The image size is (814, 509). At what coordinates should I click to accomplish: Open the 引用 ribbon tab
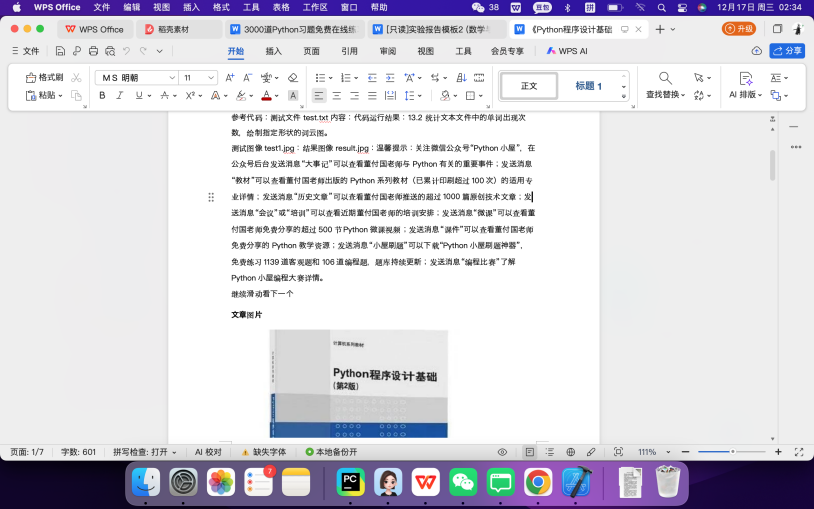point(349,51)
